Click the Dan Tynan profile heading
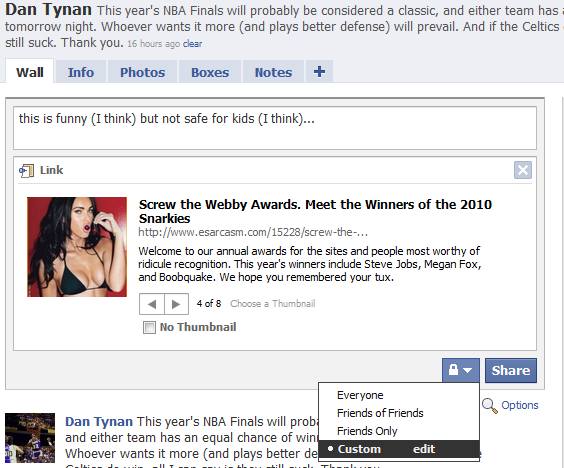564x468 pixels. (x=48, y=10)
